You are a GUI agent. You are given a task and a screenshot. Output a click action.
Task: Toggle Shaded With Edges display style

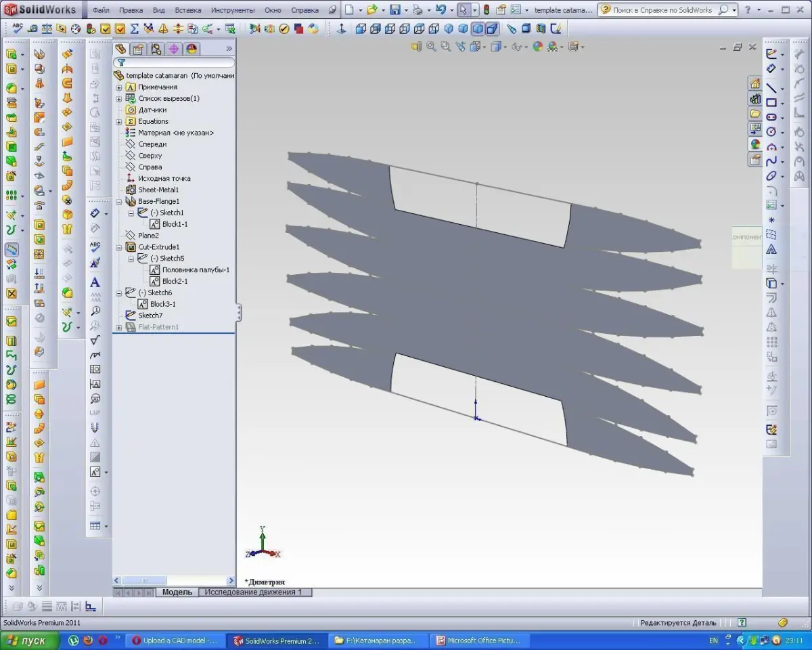[x=478, y=28]
